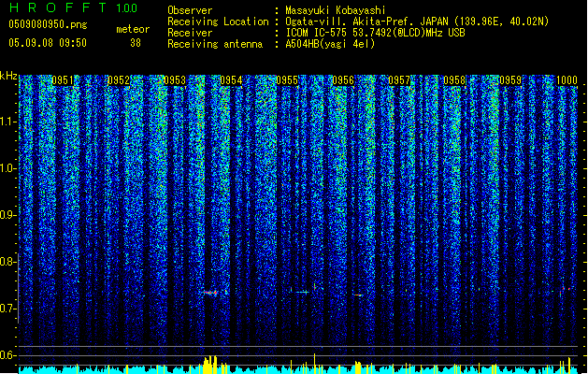Click the short meteor echo near 0956

tap(358, 295)
